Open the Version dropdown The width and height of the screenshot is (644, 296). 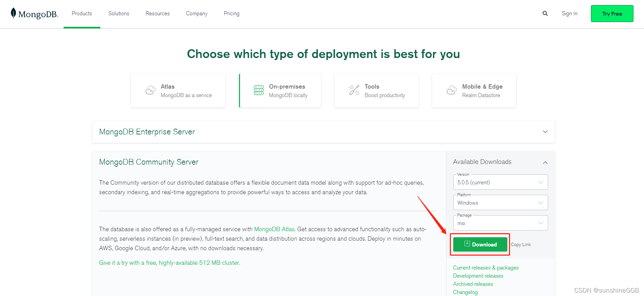pos(500,182)
